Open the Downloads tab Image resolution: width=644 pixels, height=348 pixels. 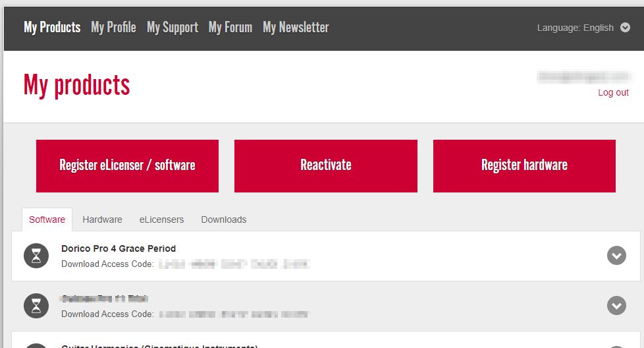(x=224, y=220)
